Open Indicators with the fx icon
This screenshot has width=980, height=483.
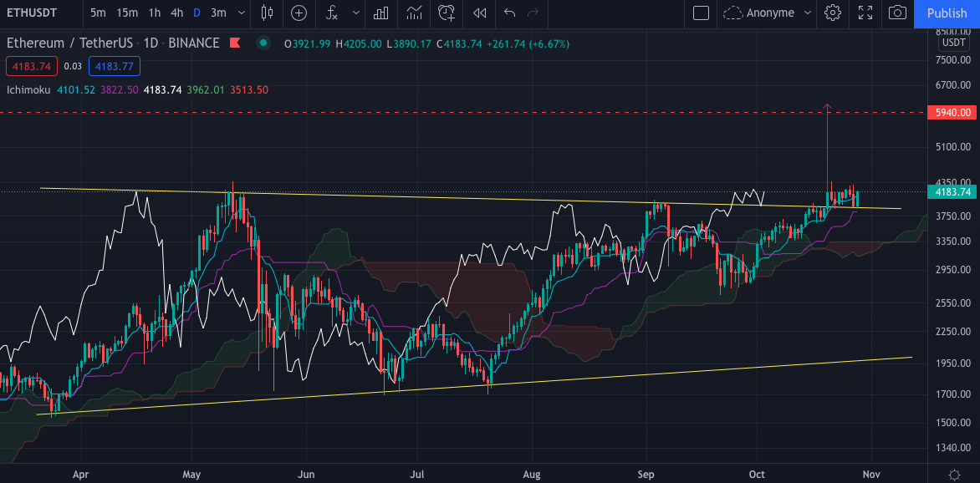click(333, 13)
